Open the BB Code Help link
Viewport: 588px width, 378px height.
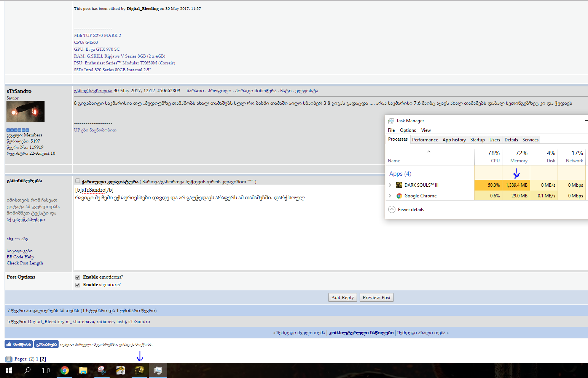coord(20,257)
